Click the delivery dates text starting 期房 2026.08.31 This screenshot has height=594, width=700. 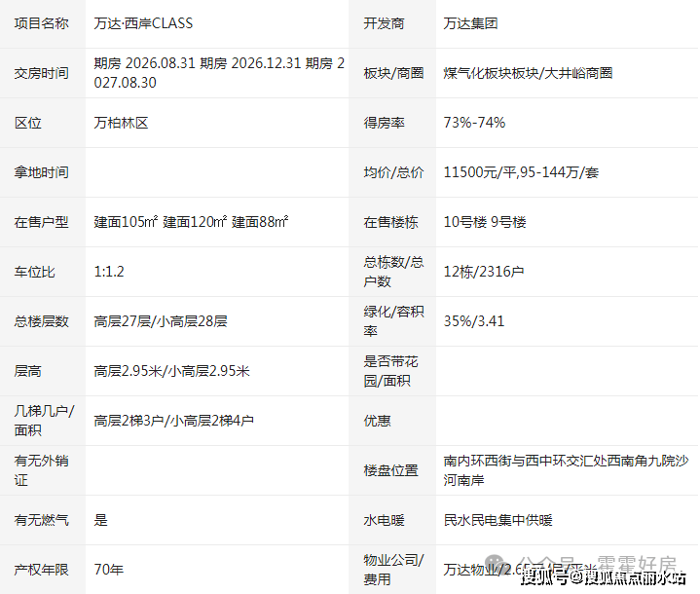(219, 73)
